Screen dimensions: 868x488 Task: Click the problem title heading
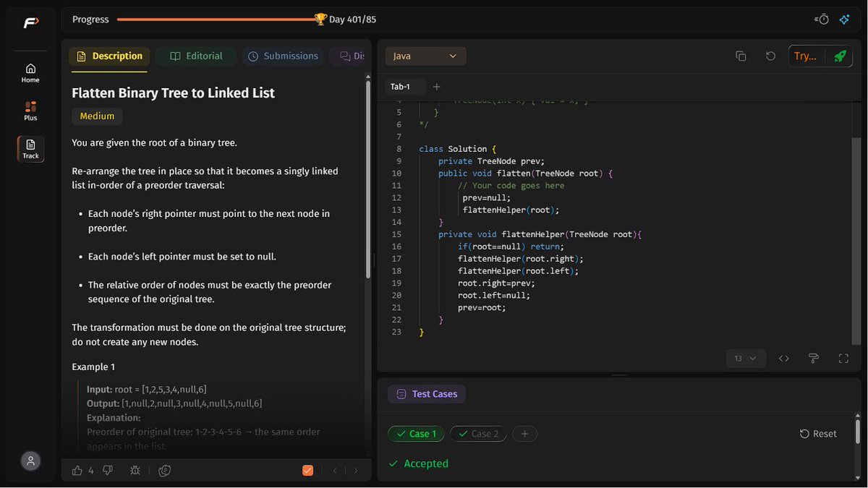tap(173, 93)
